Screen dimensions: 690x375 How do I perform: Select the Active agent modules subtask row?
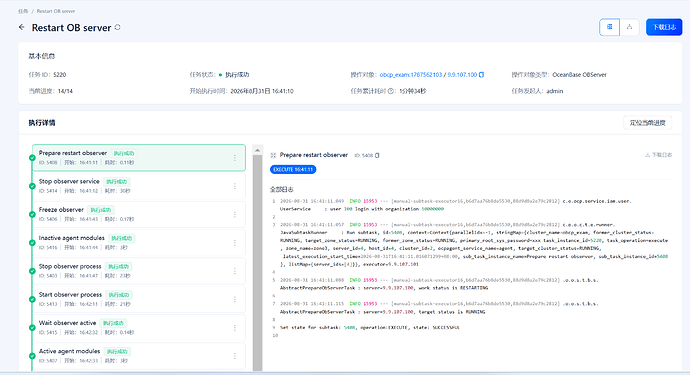[139, 356]
